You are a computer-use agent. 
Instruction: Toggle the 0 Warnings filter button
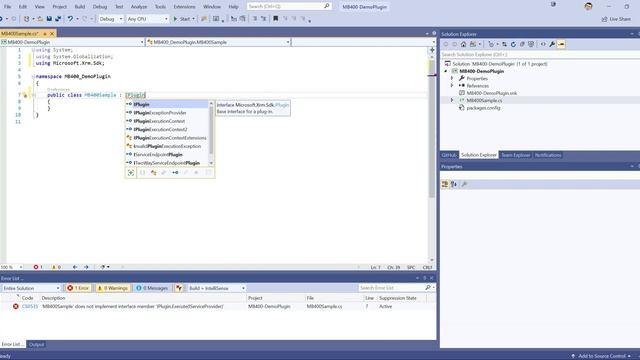pyautogui.click(x=113, y=288)
